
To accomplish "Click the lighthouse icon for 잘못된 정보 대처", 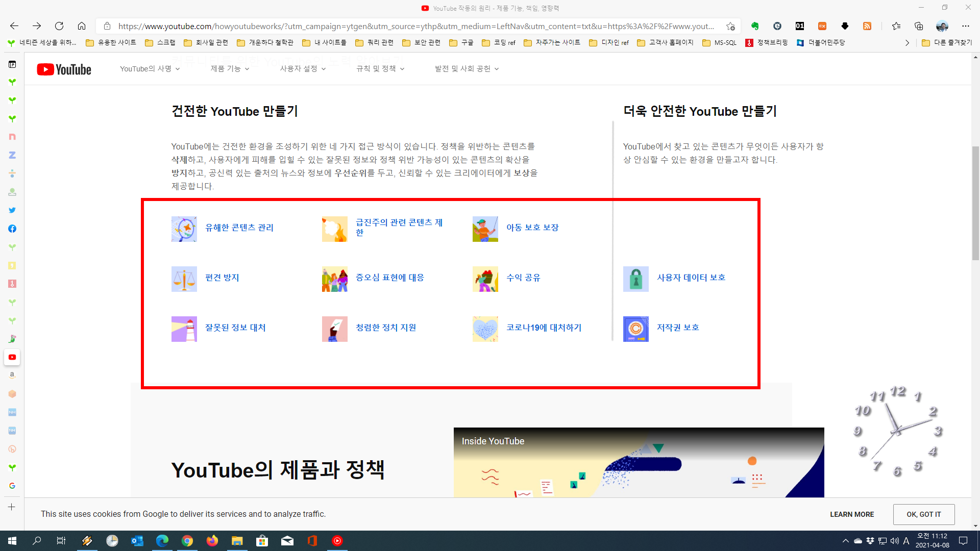I will pos(184,329).
